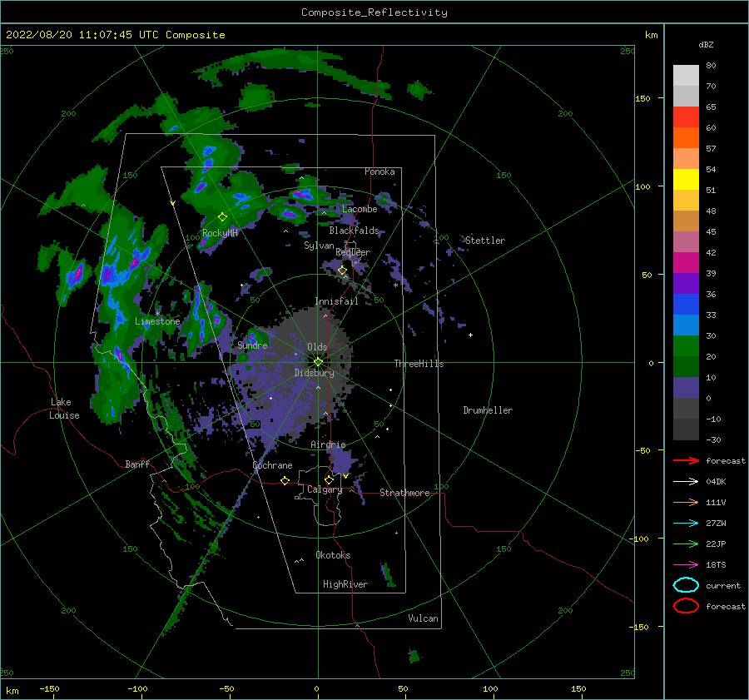Click the white 04DK arrow icon
The width and height of the screenshot is (749, 700).
point(686,482)
